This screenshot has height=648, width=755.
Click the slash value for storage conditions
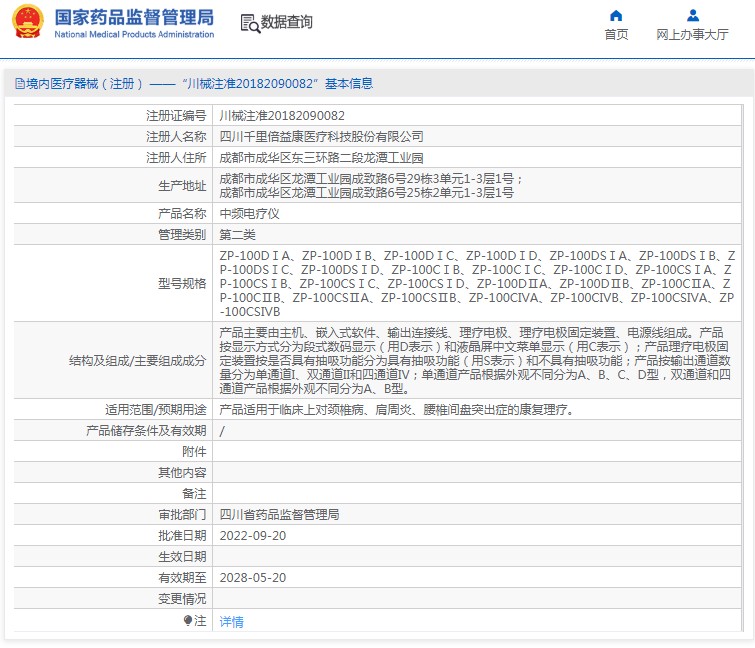[222, 431]
